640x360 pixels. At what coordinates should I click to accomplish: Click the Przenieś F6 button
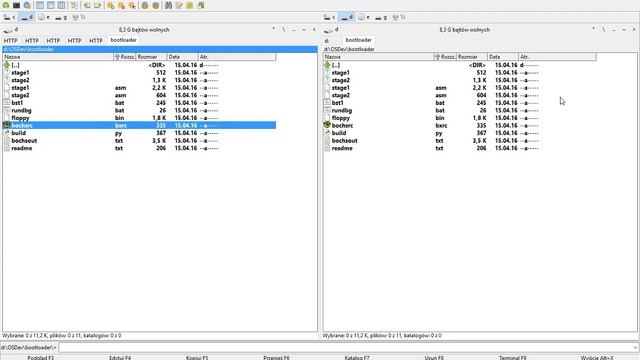pyautogui.click(x=276, y=358)
